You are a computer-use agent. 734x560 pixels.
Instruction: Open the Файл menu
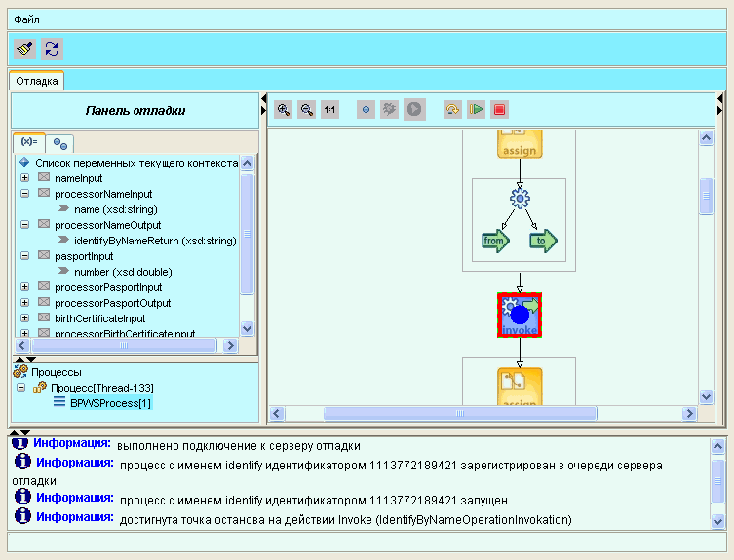tap(26, 19)
